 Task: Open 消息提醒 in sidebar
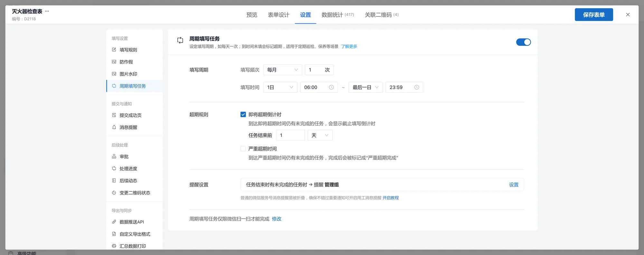[135, 127]
